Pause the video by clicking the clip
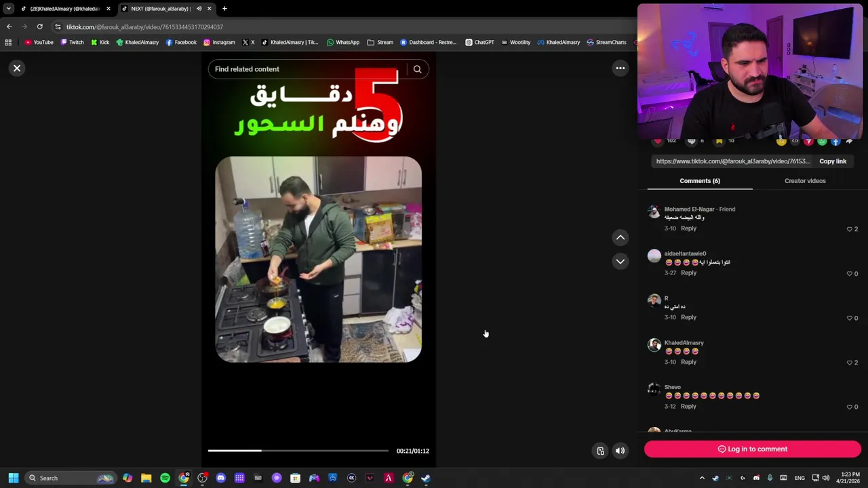 click(318, 260)
